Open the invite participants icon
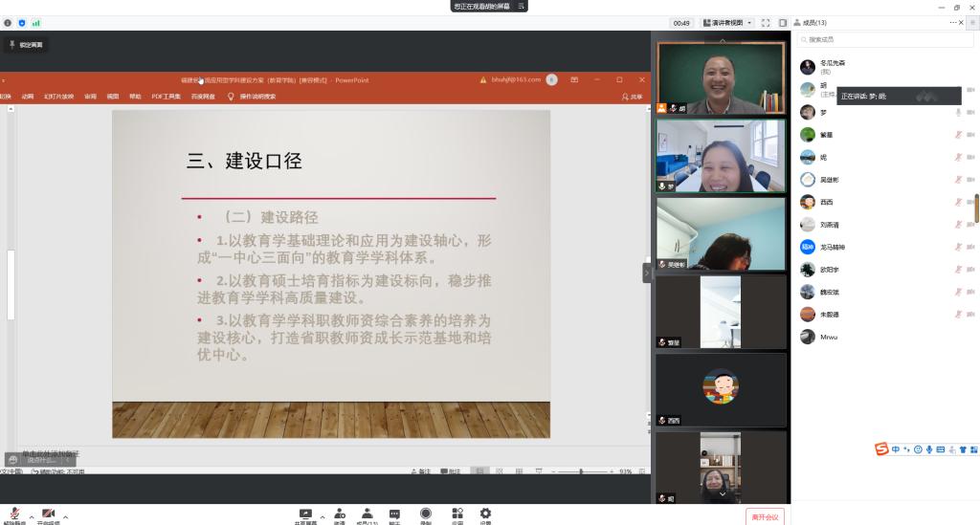Viewport: 980px width, 525px height. coord(340,514)
